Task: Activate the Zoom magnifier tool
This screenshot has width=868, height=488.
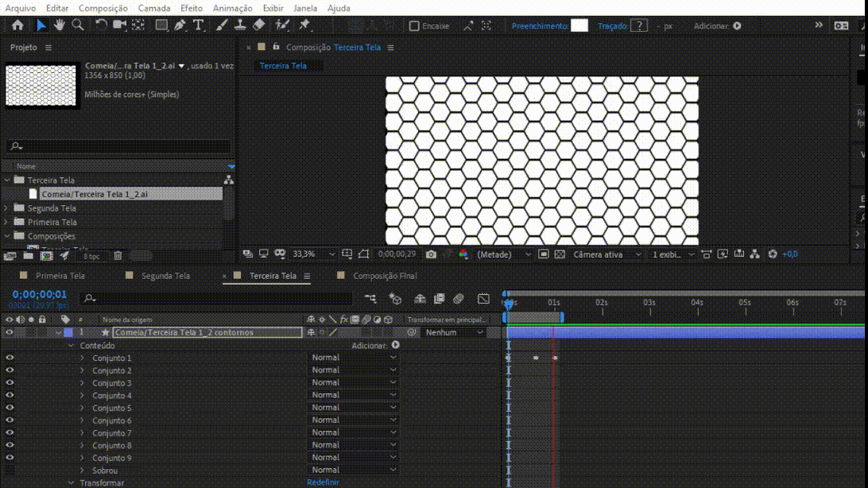Action: coord(78,25)
